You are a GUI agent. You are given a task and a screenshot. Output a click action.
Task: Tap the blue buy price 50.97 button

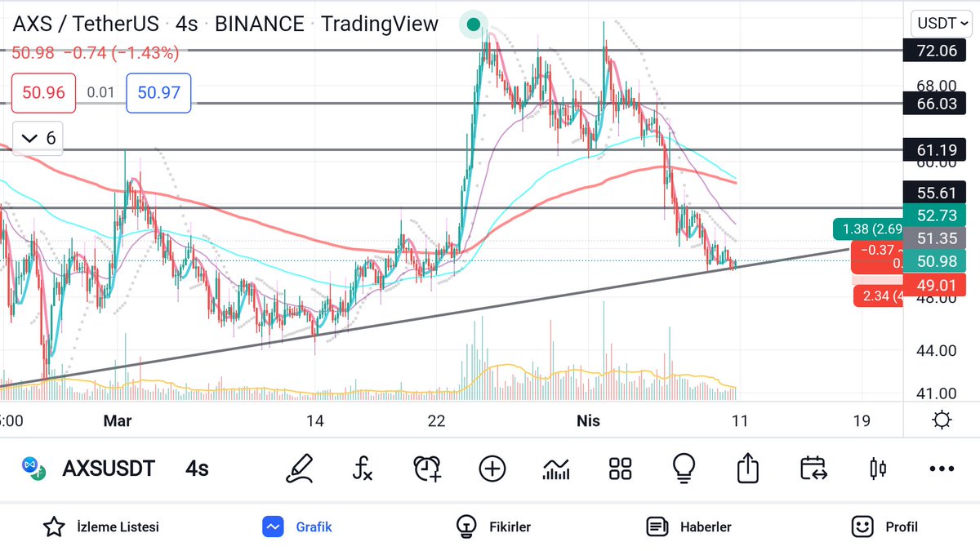(158, 93)
